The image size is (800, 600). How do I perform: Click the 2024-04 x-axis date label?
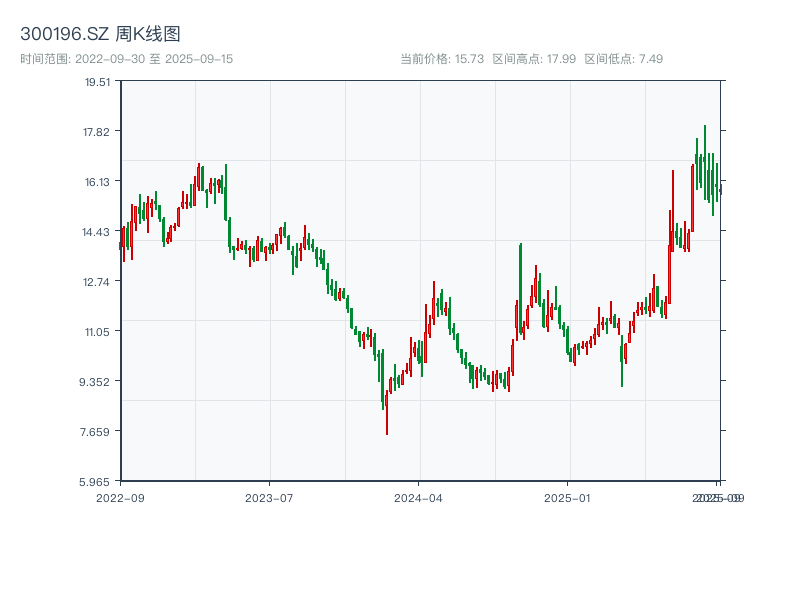click(419, 497)
